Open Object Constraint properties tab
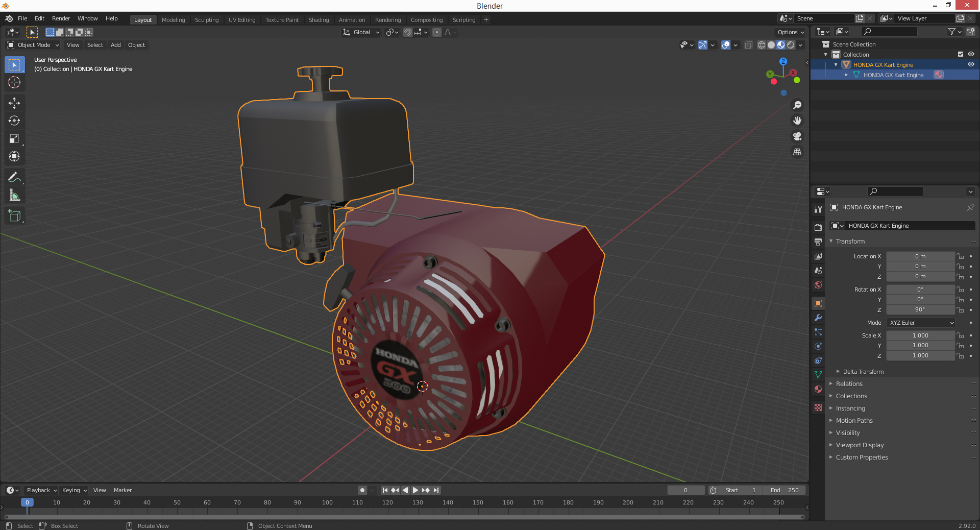 tap(818, 360)
